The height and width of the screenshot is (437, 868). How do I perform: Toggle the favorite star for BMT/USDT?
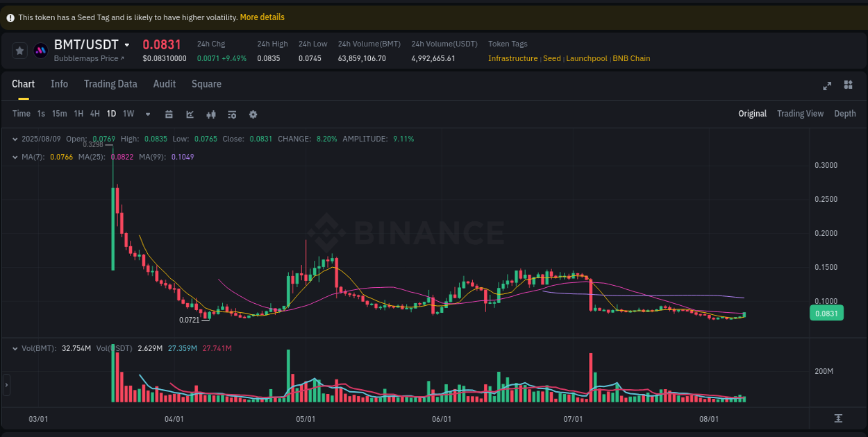coord(19,50)
